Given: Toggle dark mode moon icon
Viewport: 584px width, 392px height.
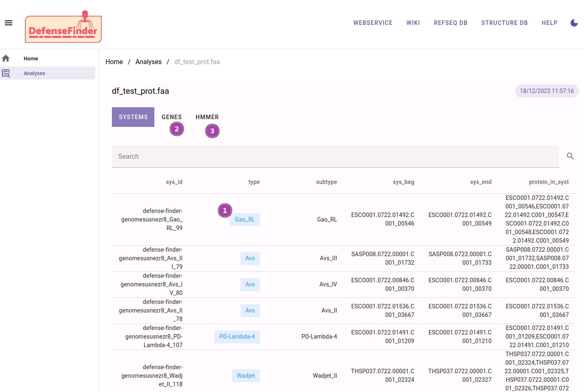Looking at the screenshot, I should 574,23.
